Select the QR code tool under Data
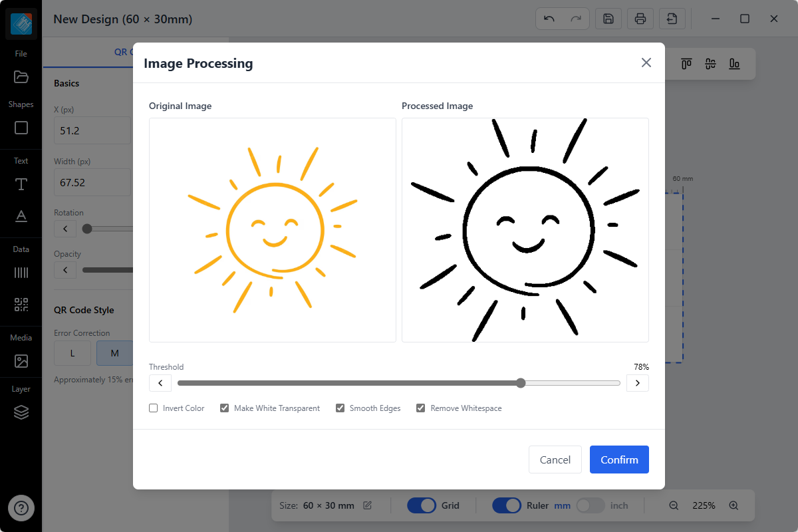 pos(21,305)
